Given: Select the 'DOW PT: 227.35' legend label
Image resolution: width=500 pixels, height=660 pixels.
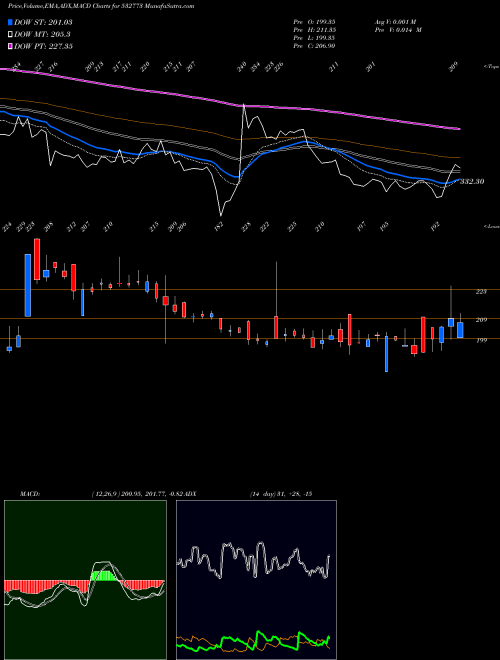Looking at the screenshot, I should coord(43,46).
